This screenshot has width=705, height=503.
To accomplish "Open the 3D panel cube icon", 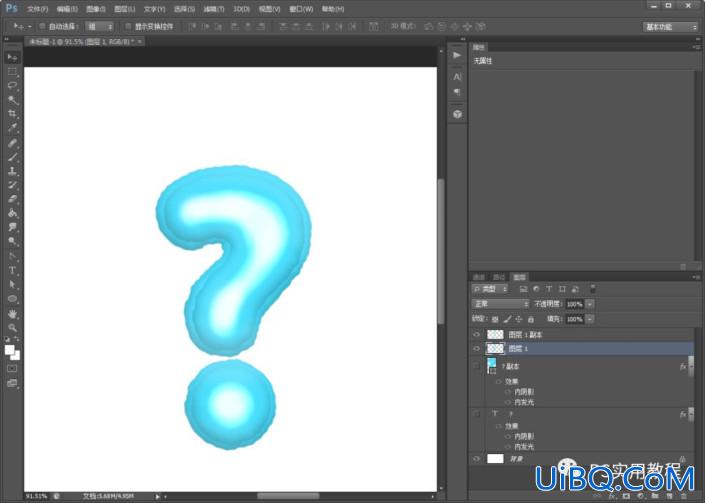I will (457, 114).
